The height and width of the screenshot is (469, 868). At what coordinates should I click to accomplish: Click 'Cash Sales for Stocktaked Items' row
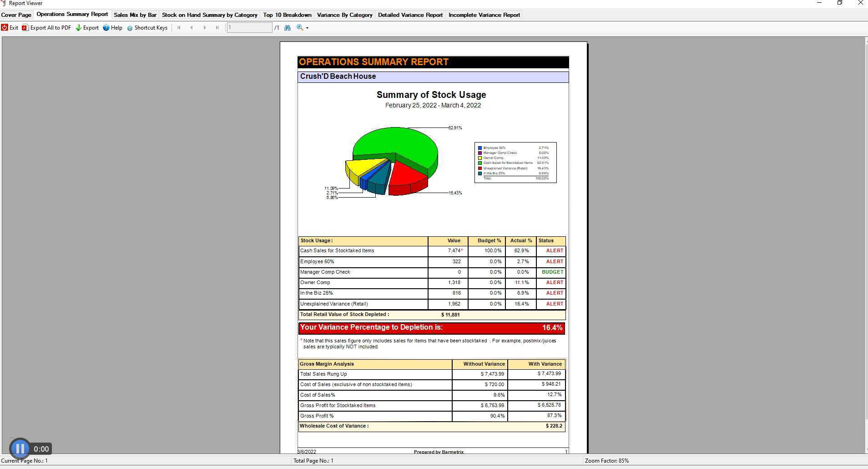click(x=432, y=251)
